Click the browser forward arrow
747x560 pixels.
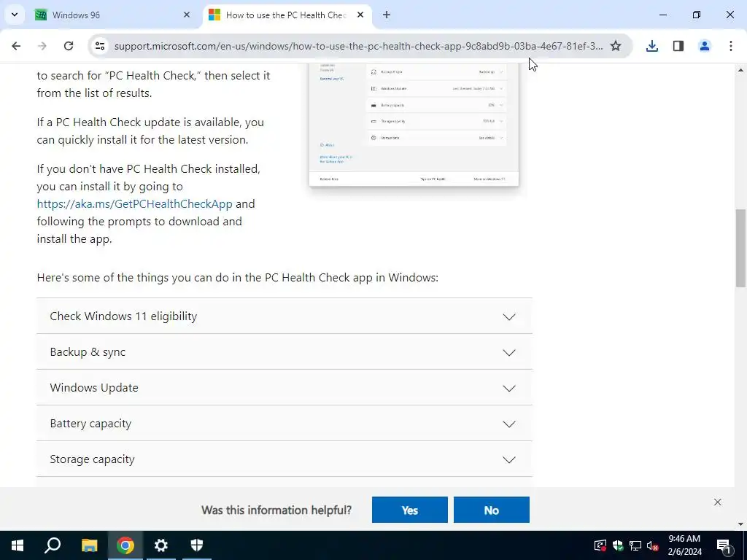coord(42,46)
